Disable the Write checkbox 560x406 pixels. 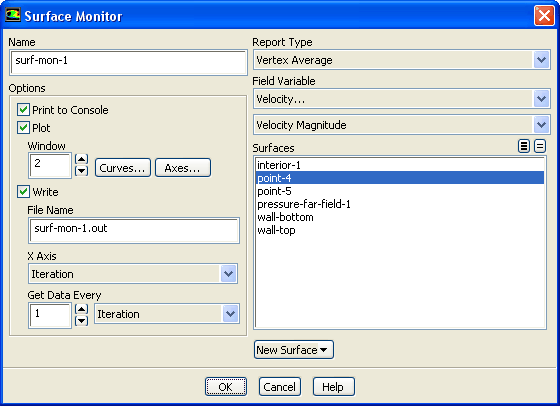pyautogui.click(x=24, y=192)
